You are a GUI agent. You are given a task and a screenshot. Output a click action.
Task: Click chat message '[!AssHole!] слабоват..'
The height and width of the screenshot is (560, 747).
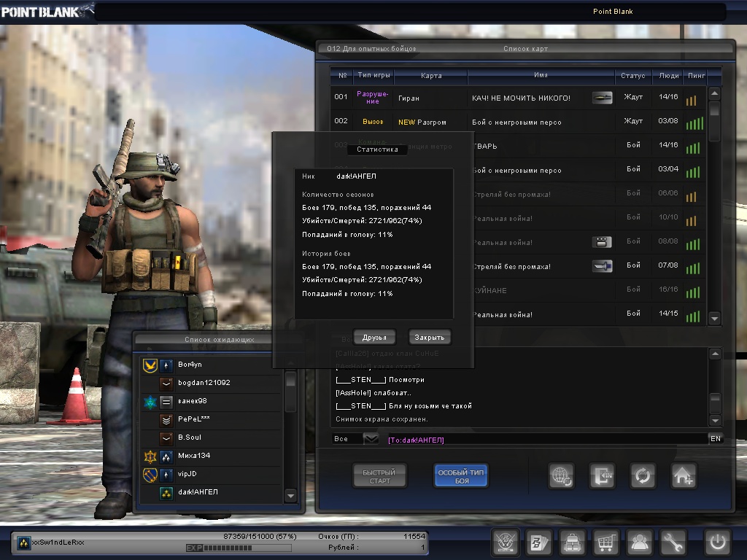[373, 393]
